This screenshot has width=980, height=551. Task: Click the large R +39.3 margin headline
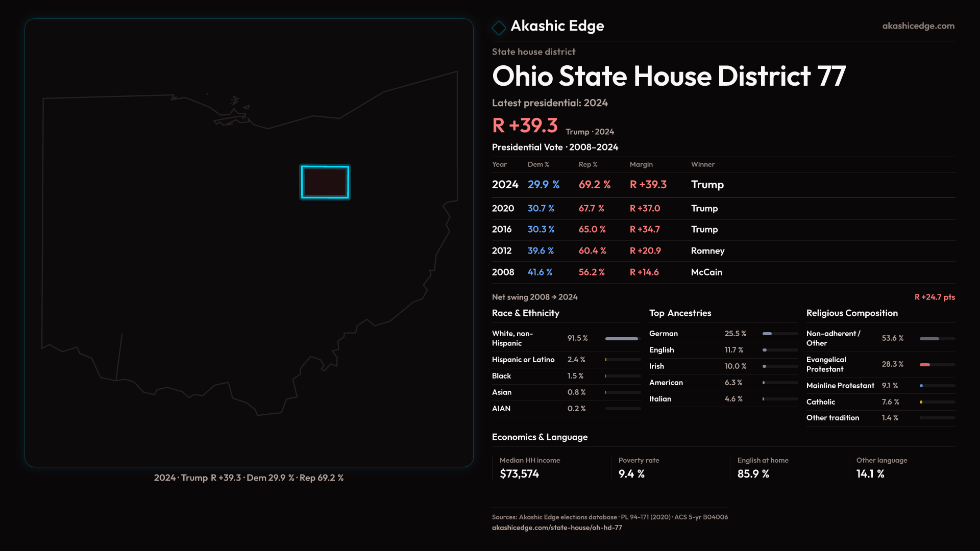(x=525, y=126)
